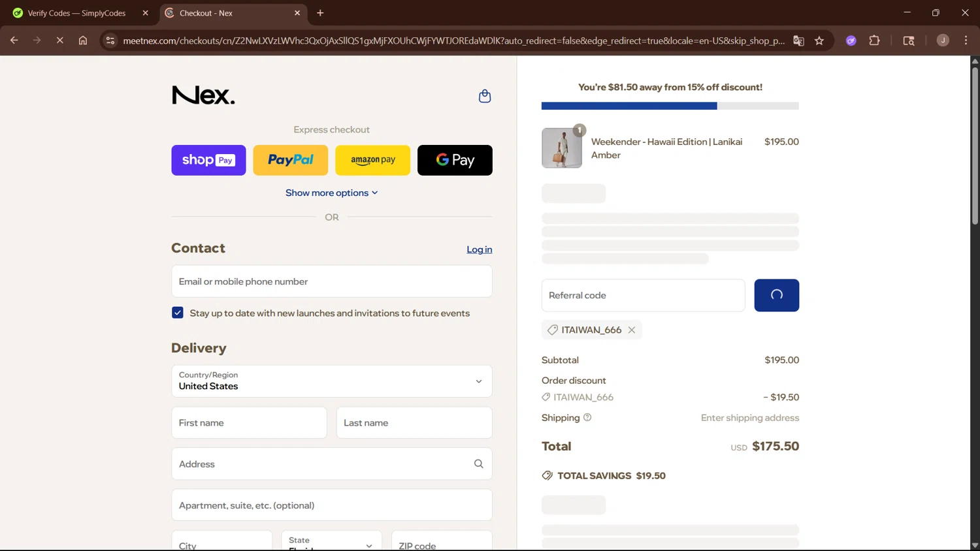Screen dimensions: 980x551
Task: Click the 15% off discount progress bar
Action: 670,106
